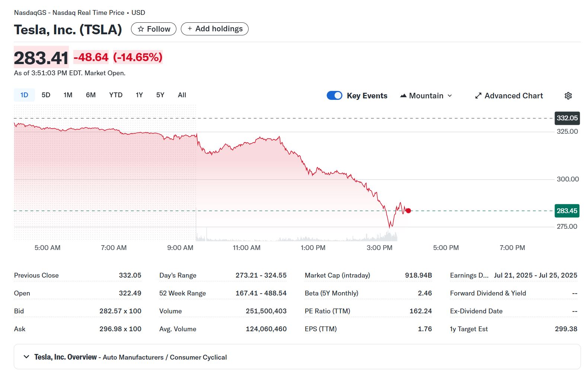
Task: Click the 332.05 previous close marker
Action: (567, 118)
